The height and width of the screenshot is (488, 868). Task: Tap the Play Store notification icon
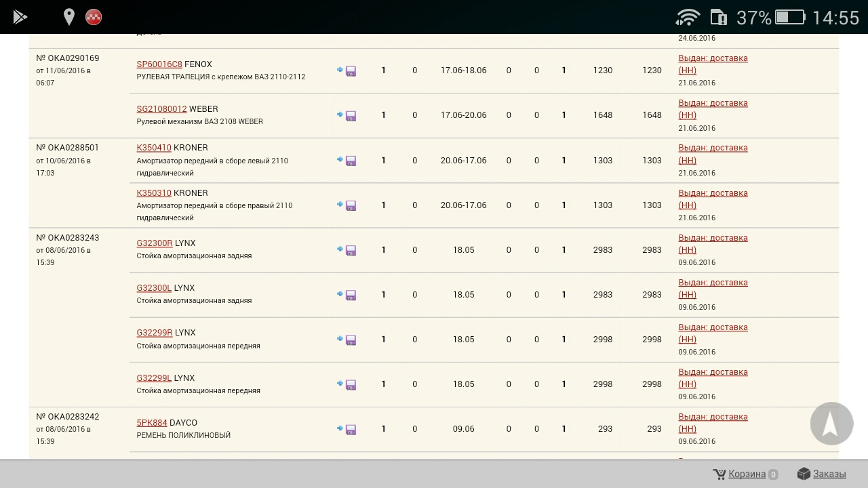[20, 17]
